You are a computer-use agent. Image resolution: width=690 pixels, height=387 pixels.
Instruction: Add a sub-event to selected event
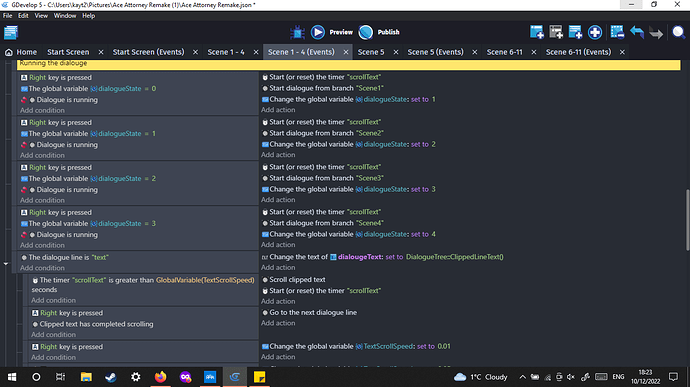coord(556,32)
